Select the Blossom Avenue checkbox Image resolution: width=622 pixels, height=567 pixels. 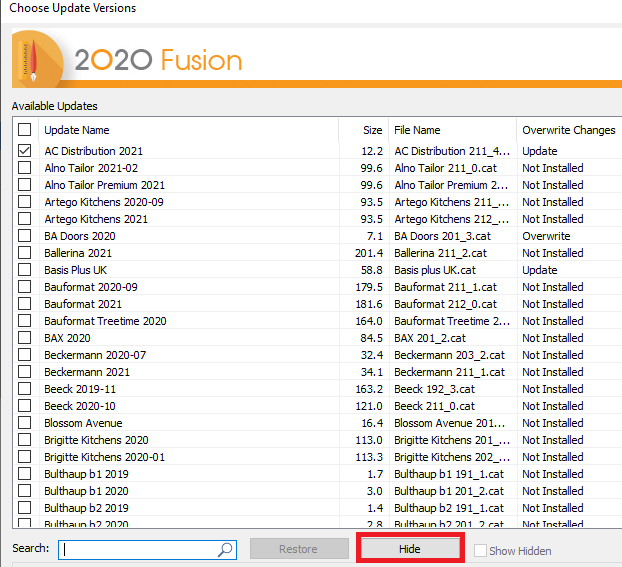tap(25, 423)
